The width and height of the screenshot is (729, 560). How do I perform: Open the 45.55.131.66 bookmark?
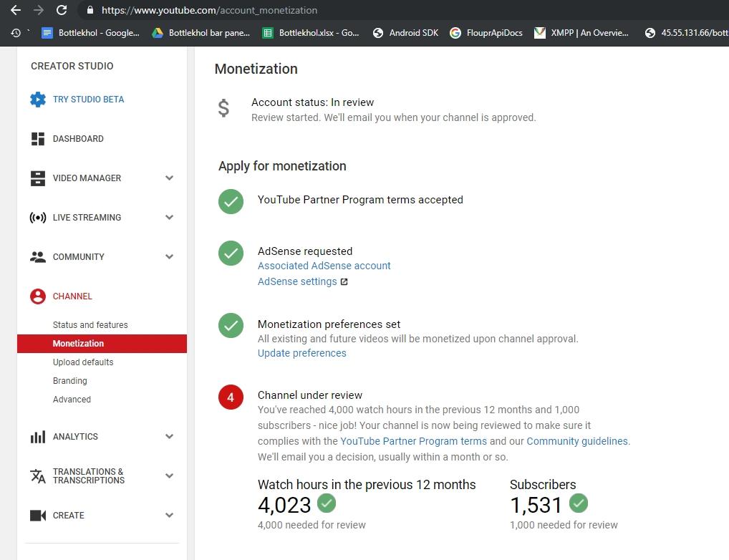(687, 33)
